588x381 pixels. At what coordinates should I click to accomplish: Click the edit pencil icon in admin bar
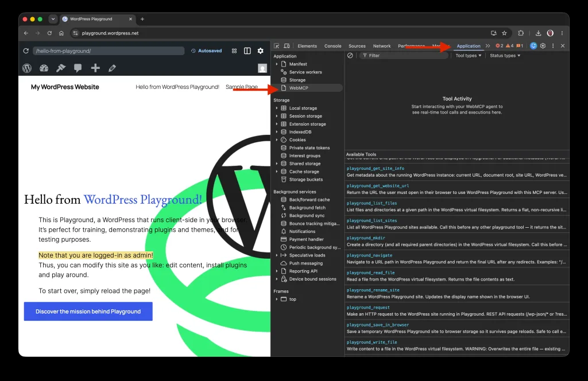(112, 68)
